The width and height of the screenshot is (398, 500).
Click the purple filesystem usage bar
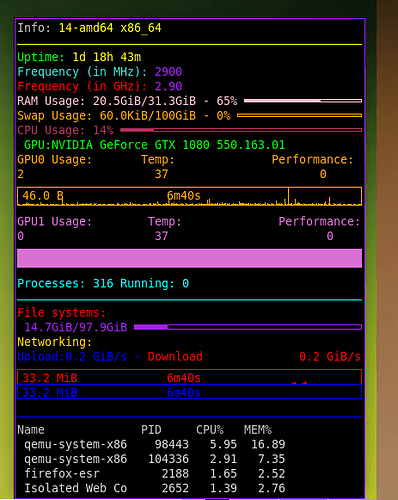tap(248, 327)
